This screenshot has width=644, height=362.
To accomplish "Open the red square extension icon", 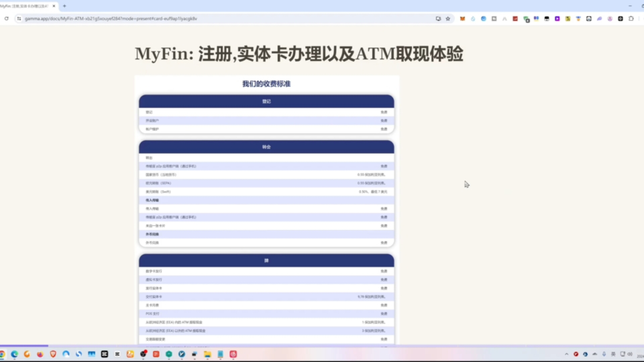I will [515, 18].
